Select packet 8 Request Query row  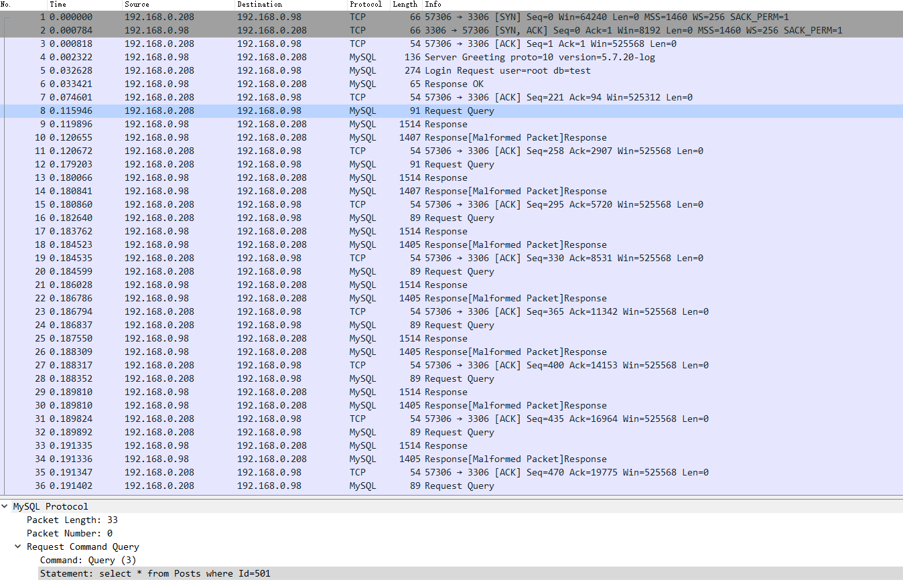[451, 111]
